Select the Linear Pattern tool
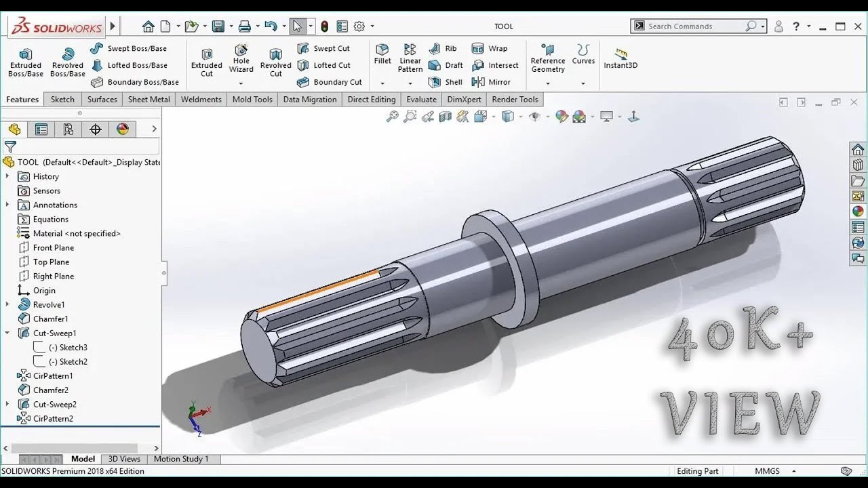The image size is (868, 488). 410,58
